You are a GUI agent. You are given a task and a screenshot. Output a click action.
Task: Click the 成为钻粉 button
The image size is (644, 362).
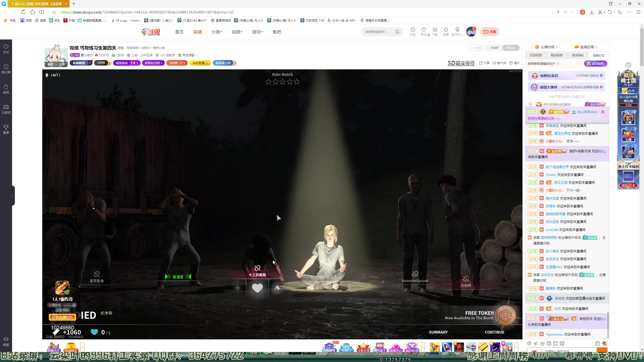click(596, 64)
